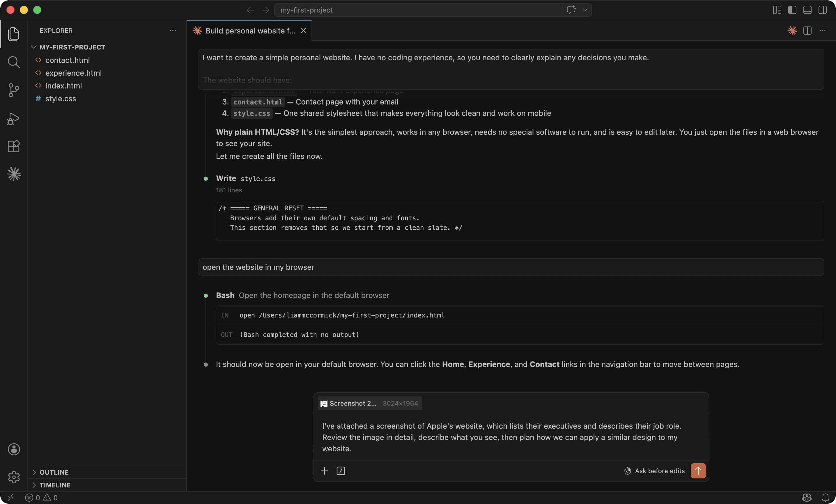Open the experience.html file in explorer
The height and width of the screenshot is (504, 836).
pos(73,73)
